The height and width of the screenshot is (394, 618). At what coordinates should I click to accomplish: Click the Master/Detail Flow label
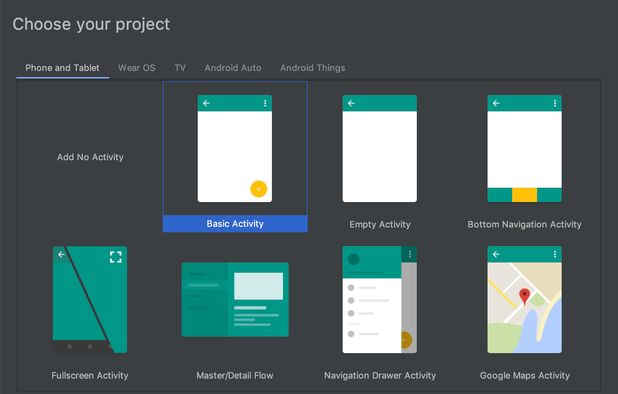[235, 375]
